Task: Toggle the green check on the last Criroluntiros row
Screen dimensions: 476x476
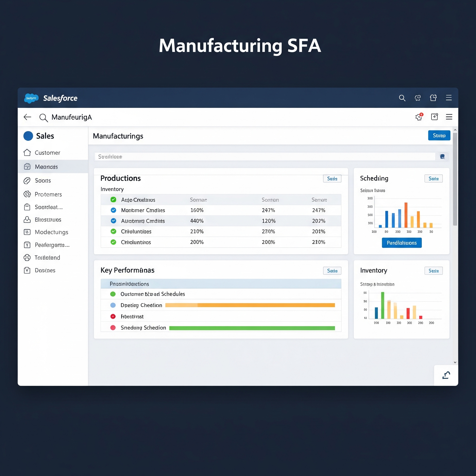Action: [x=113, y=242]
